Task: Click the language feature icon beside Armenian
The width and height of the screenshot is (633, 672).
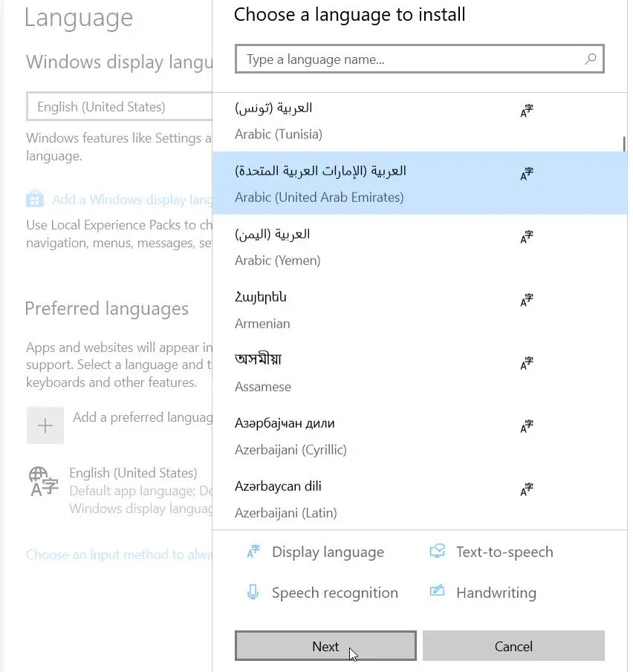Action: point(527,300)
